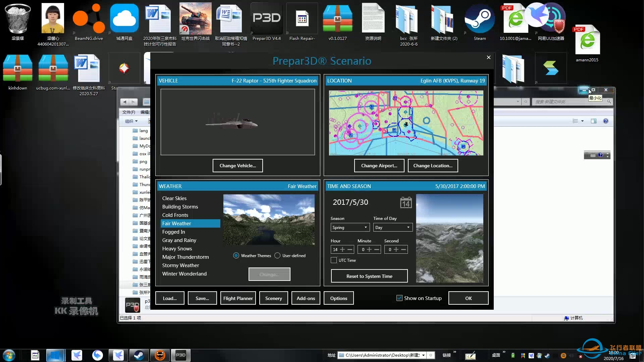Screen dimensions: 644x362
Task: Click OK to start scenario
Action: 468,298
